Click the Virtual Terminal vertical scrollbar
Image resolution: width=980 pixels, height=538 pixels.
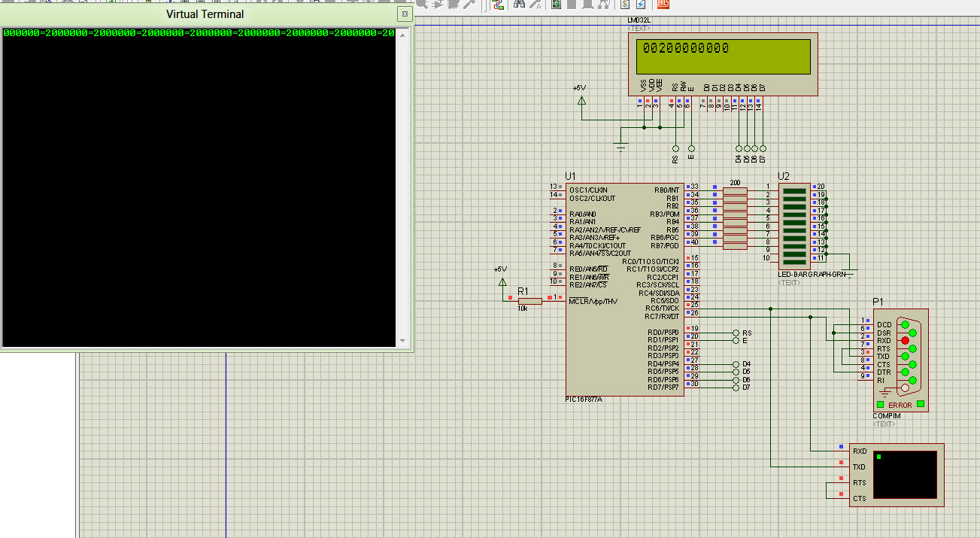403,188
